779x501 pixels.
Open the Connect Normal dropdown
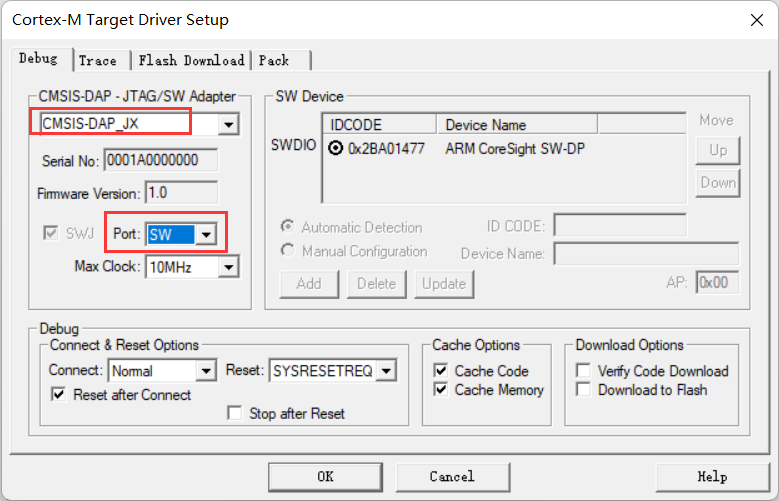[x=205, y=371]
